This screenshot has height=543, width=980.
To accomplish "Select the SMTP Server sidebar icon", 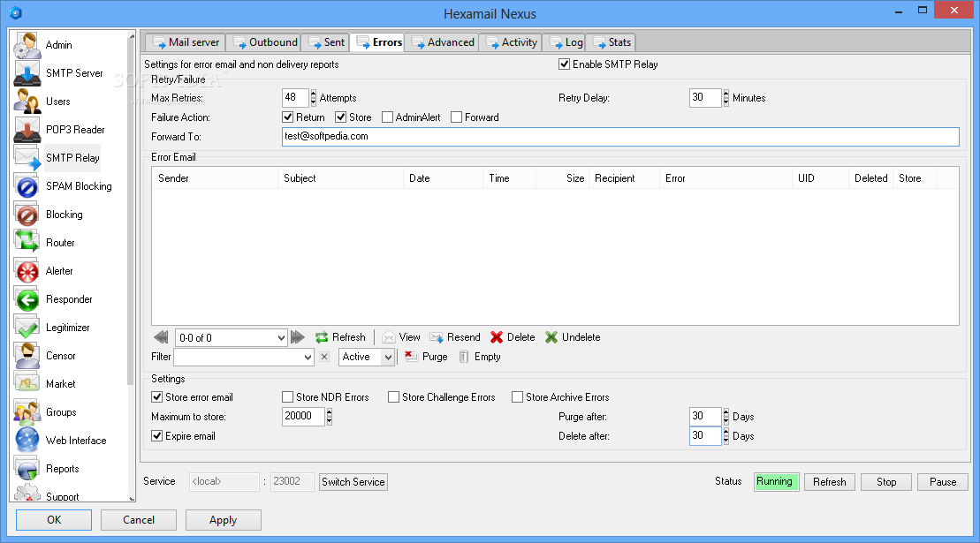I will point(27,73).
